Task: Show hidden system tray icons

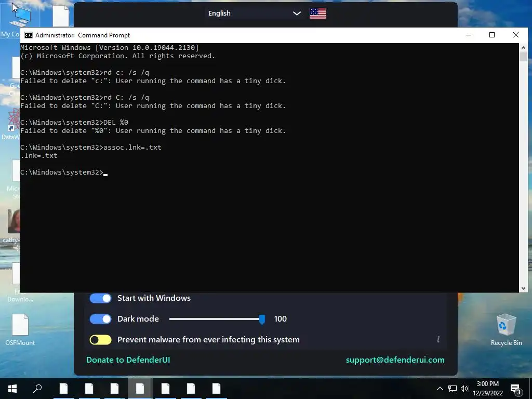Action: pyautogui.click(x=440, y=389)
